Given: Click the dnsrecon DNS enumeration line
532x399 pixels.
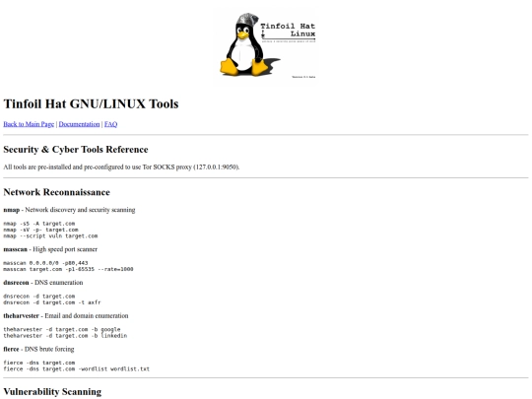Looking at the screenshot, I should point(43,283).
